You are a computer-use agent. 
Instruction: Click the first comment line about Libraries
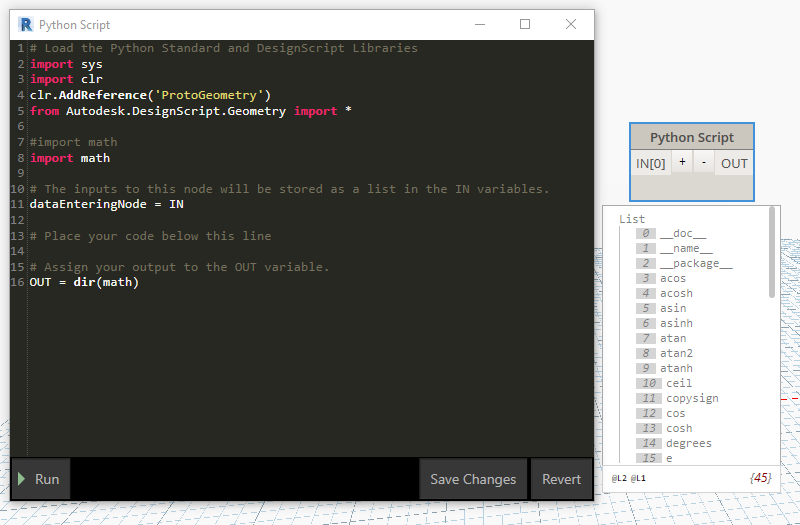[x=223, y=48]
